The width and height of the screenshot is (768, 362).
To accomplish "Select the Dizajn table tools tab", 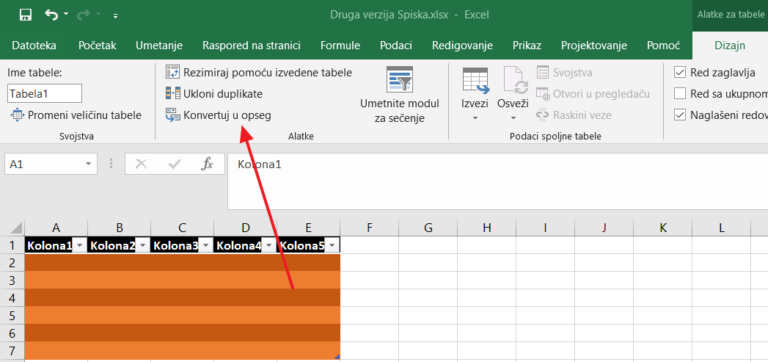I will (730, 46).
